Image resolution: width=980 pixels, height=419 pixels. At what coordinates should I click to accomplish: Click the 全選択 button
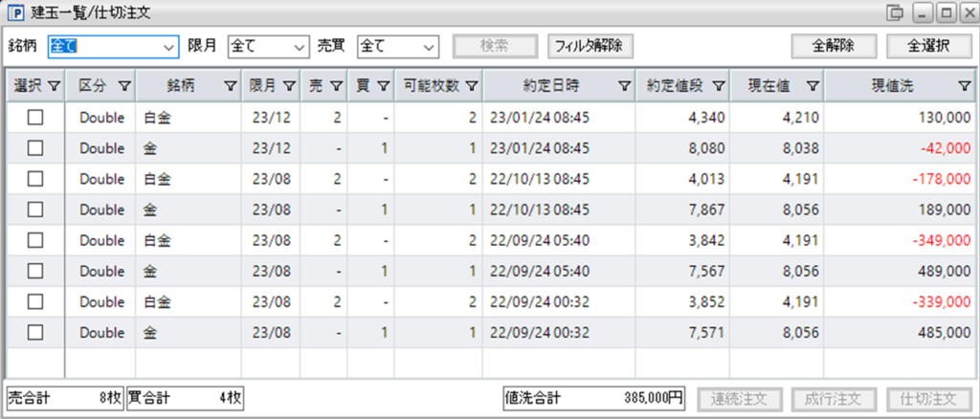pyautogui.click(x=928, y=46)
